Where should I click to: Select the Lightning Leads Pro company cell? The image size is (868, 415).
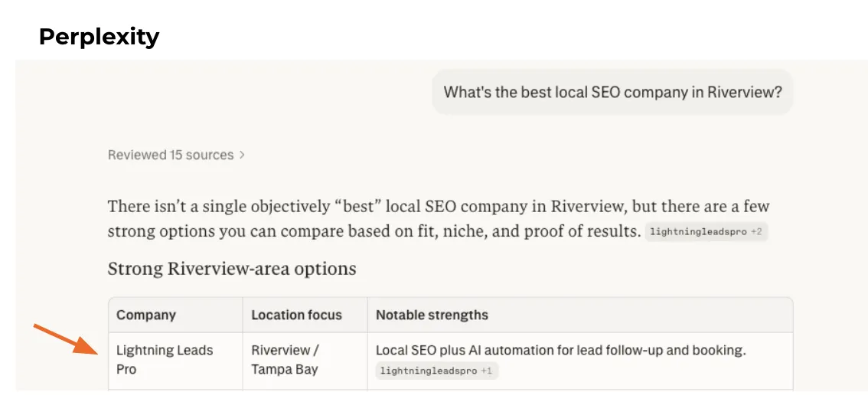pyautogui.click(x=165, y=359)
